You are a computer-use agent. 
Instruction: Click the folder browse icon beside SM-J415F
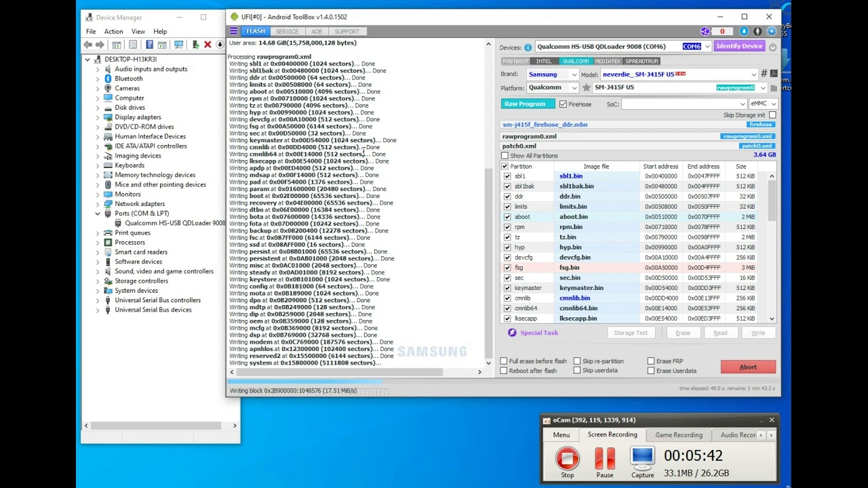pyautogui.click(x=774, y=88)
